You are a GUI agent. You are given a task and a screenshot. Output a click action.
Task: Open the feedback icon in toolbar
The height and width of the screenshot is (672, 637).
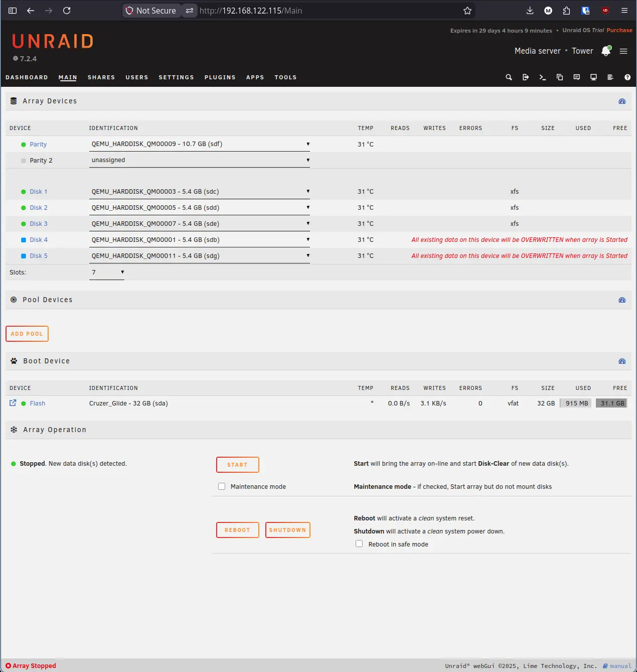tap(577, 77)
